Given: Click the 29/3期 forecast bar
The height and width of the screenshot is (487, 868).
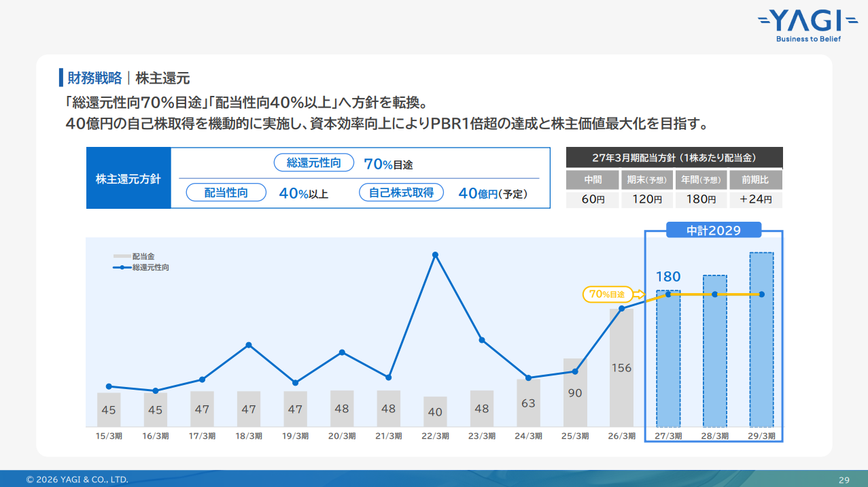Looking at the screenshot, I should [761, 340].
